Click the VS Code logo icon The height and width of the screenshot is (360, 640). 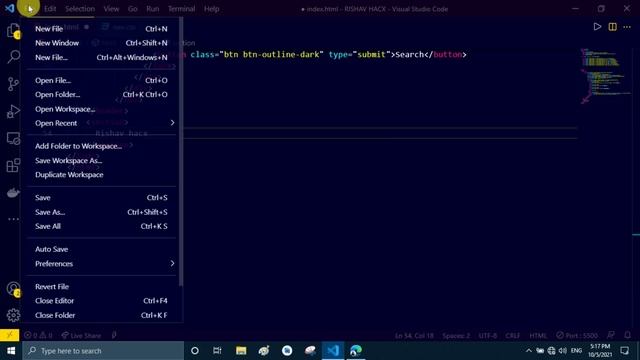(x=10, y=8)
